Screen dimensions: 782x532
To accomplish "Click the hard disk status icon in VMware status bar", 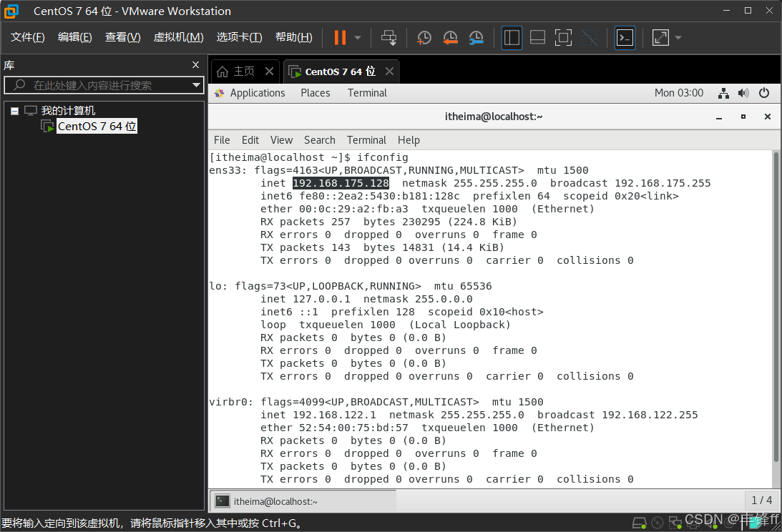I will tap(640, 523).
